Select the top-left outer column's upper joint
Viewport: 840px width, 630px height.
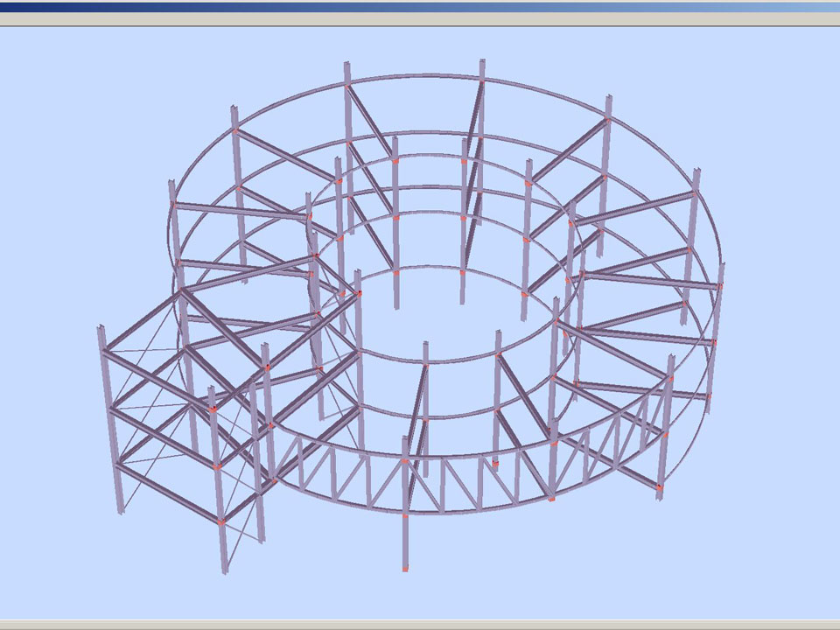click(x=234, y=131)
